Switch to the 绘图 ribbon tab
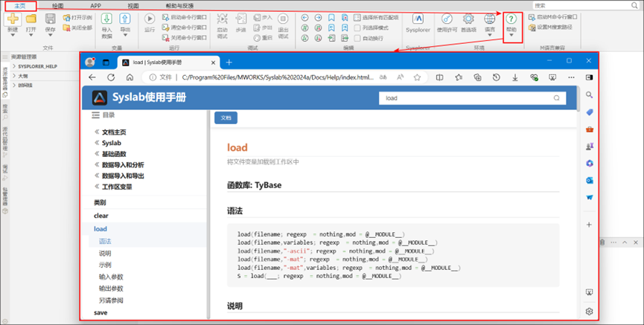 58,6
